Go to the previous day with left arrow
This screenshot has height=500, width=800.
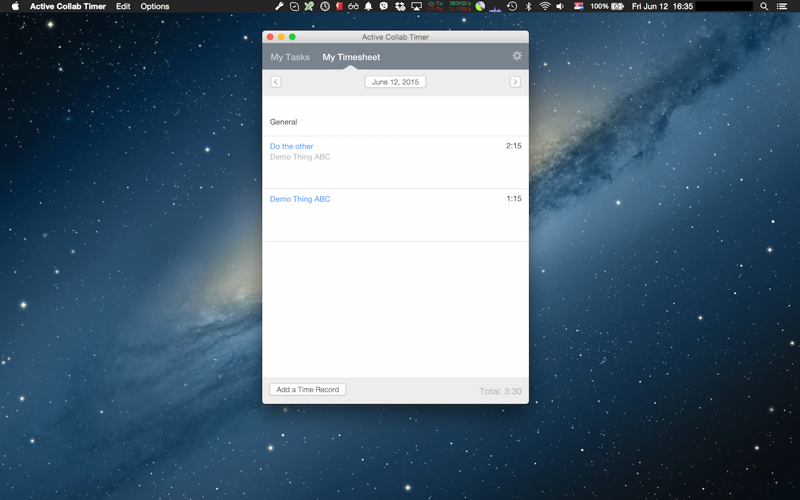coord(276,82)
